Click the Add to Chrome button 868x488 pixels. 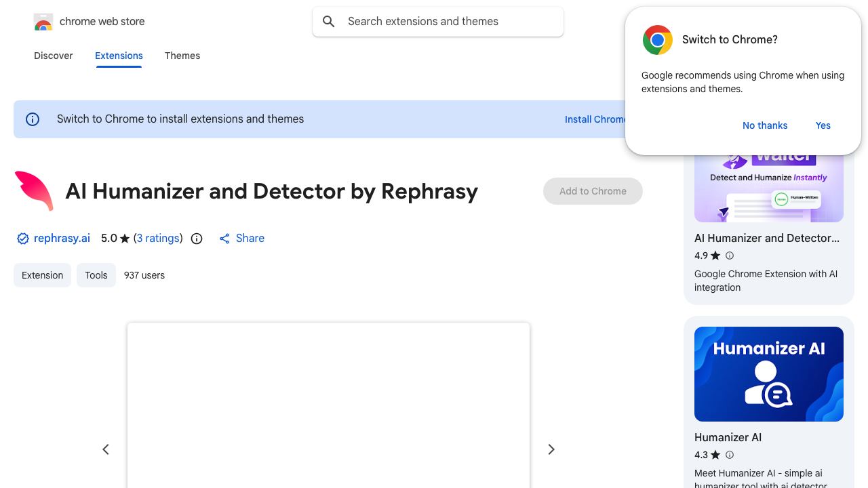(x=593, y=191)
